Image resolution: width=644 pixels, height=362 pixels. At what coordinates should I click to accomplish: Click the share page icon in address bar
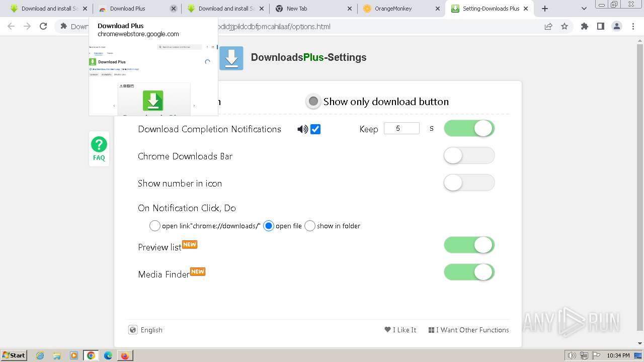(x=548, y=26)
